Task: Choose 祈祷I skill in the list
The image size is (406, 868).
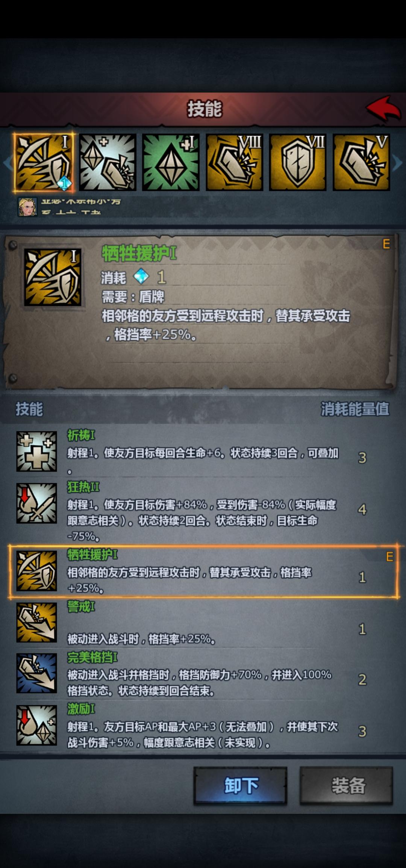Action: point(203,452)
